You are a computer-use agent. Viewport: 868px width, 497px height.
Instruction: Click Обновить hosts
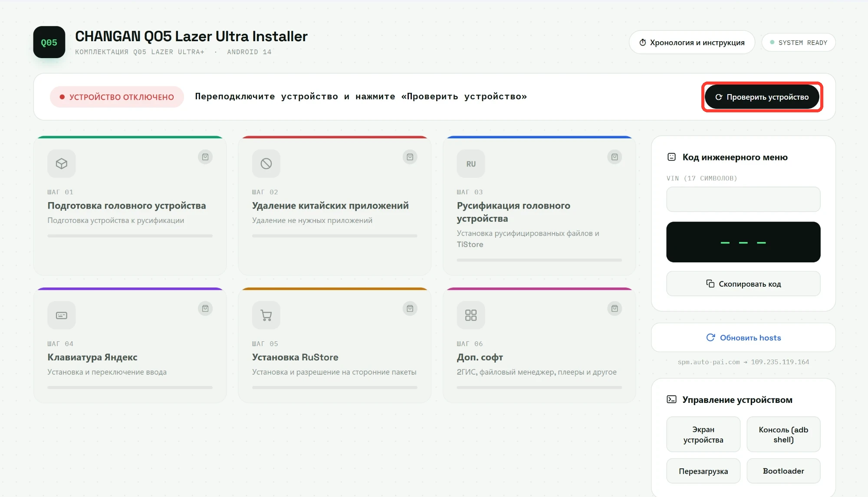[743, 337]
